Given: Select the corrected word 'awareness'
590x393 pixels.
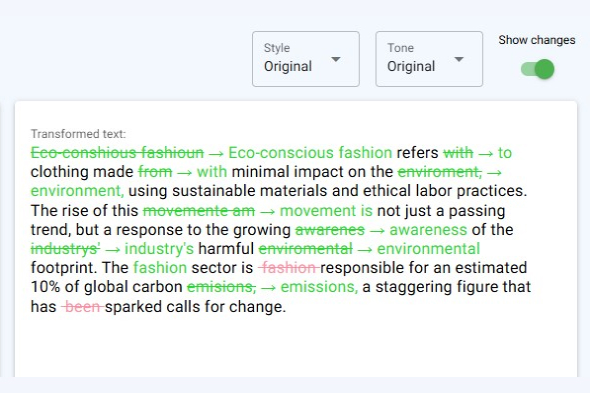Looking at the screenshot, I should pos(428,230).
